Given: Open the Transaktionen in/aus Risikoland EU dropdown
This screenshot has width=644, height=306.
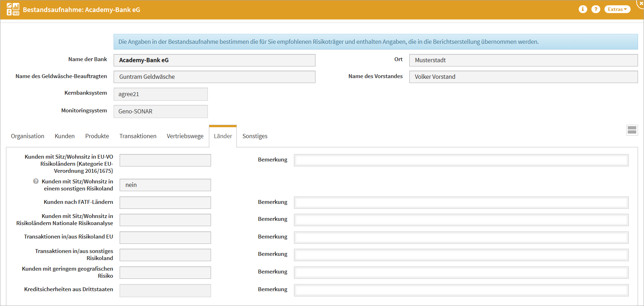Looking at the screenshot, I should (x=165, y=237).
